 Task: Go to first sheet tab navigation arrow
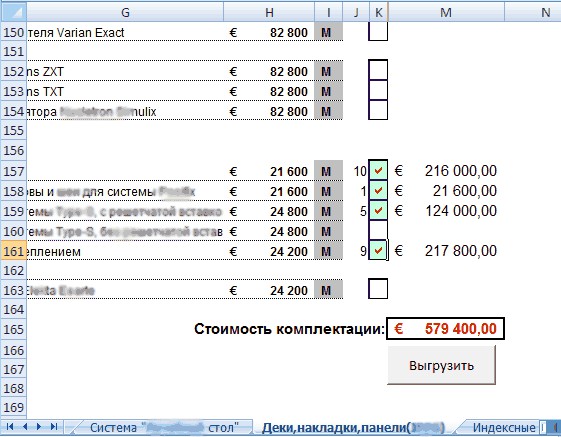pyautogui.click(x=10, y=426)
